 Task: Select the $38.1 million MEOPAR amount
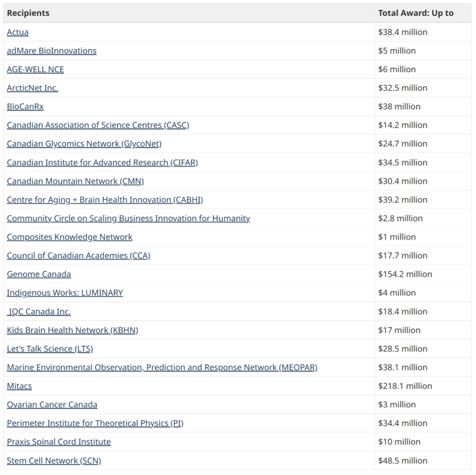tap(403, 367)
